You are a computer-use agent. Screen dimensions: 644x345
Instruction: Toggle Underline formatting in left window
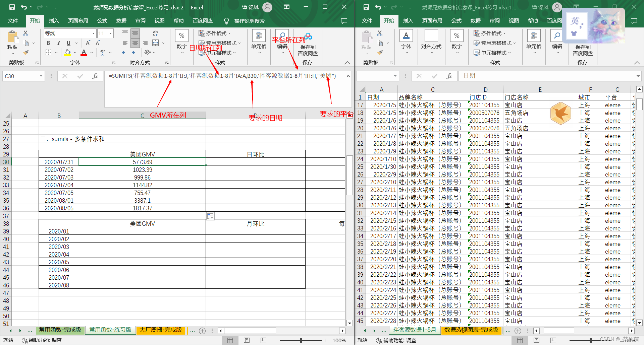(x=68, y=43)
